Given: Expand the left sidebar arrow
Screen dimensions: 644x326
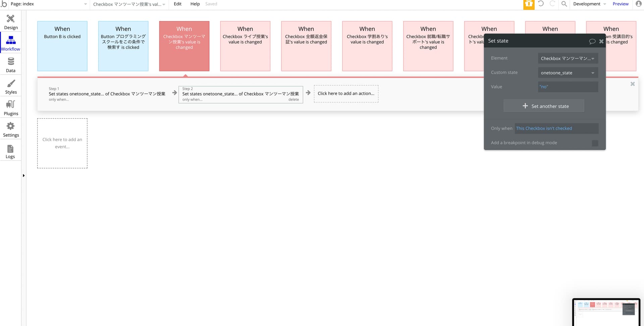Looking at the screenshot, I should pos(23,176).
